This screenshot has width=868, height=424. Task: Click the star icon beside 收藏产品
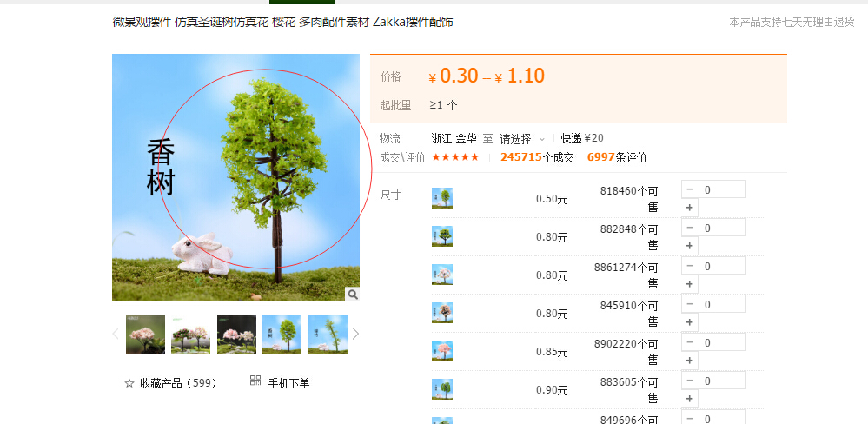[x=129, y=383]
